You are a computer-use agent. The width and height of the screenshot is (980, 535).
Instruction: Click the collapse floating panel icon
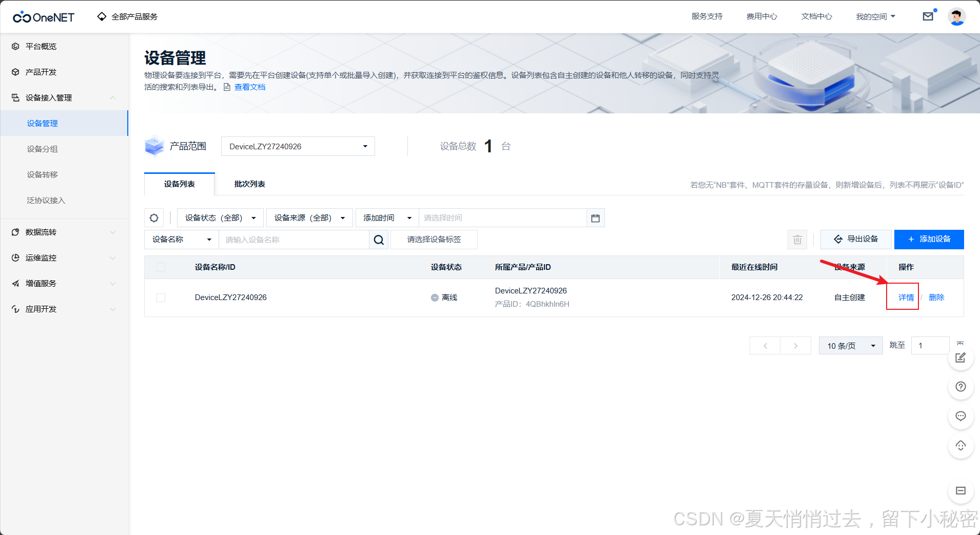961,491
